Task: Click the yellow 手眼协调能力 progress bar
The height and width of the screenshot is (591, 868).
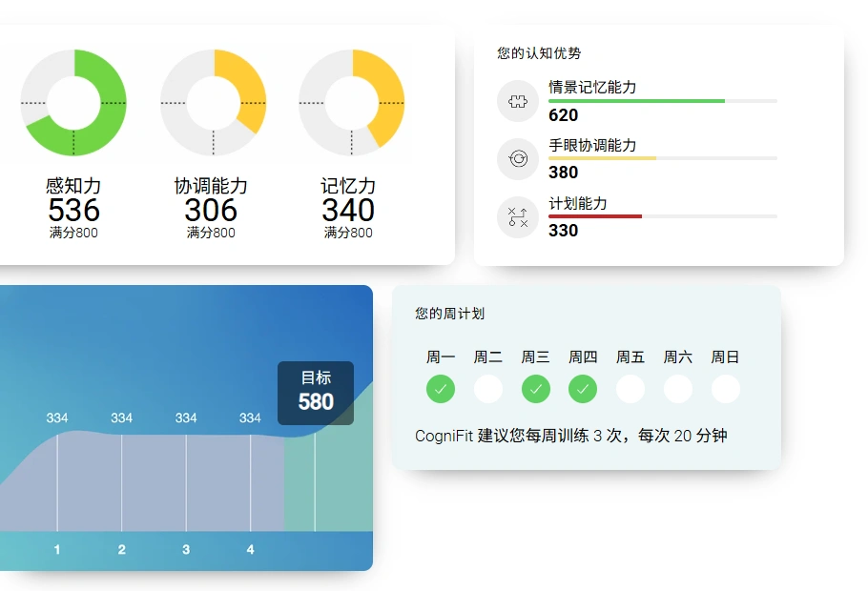Action: 663,158
